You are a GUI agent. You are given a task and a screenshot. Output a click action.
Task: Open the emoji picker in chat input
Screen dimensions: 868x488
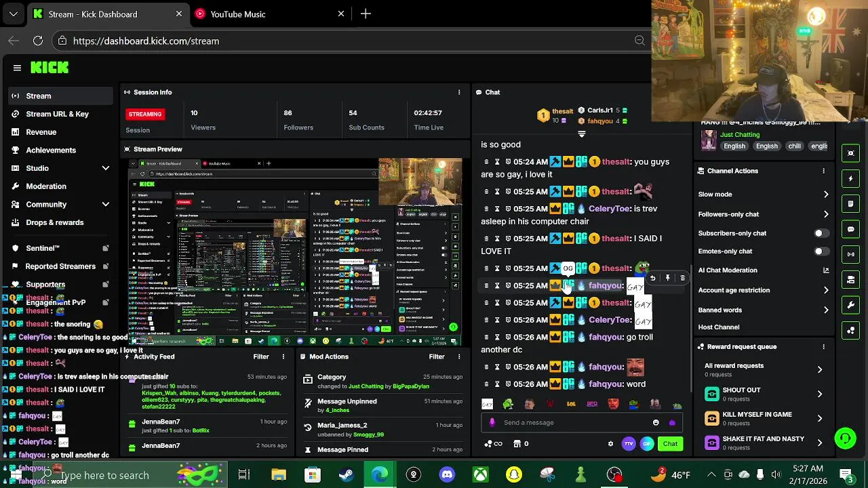pyautogui.click(x=656, y=422)
